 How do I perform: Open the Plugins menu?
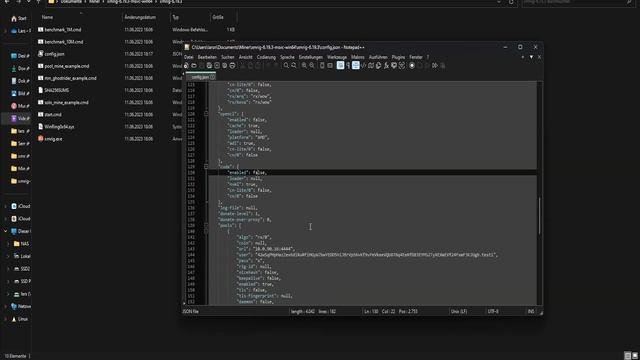[398, 57]
